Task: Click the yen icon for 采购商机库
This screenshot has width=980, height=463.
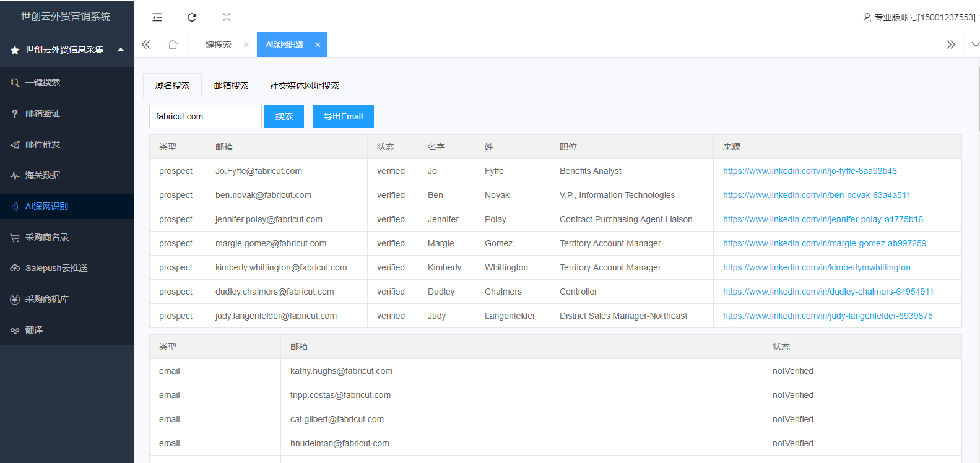Action: click(x=15, y=299)
